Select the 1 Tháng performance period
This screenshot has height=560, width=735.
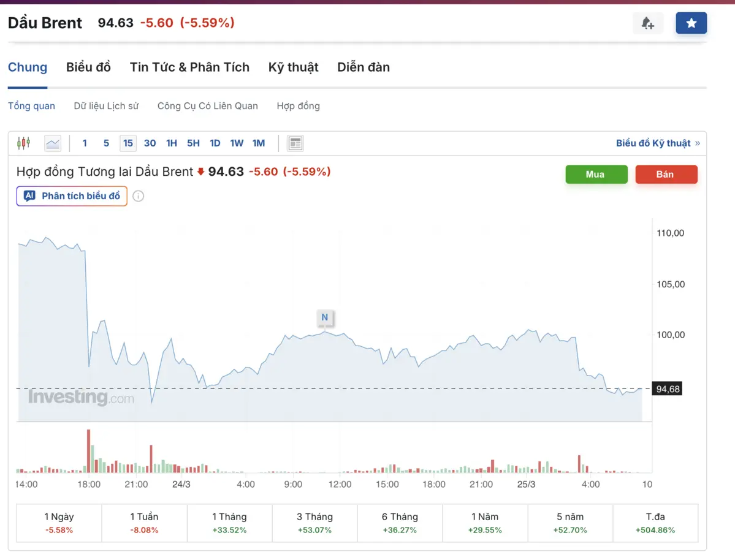click(x=229, y=523)
